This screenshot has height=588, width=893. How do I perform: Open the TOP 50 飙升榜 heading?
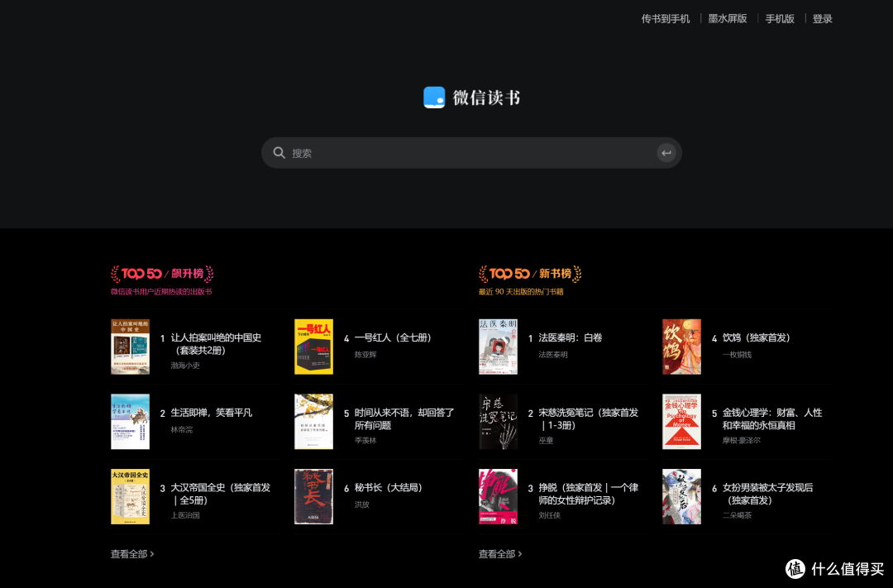[162, 274]
